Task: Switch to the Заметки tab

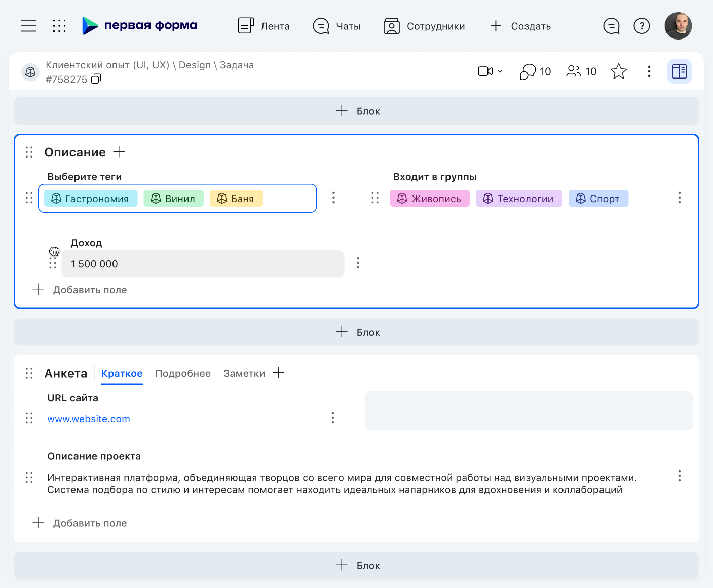Action: [x=244, y=373]
